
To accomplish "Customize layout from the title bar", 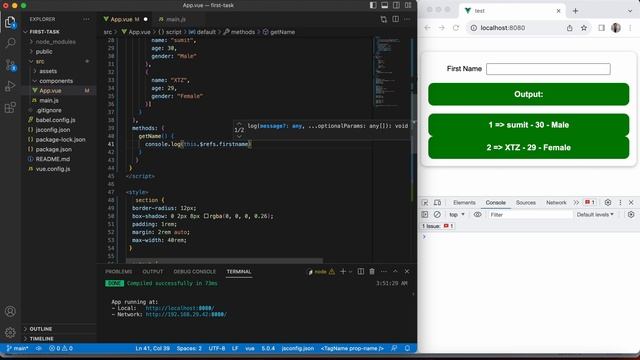I will pyautogui.click(x=408, y=5).
